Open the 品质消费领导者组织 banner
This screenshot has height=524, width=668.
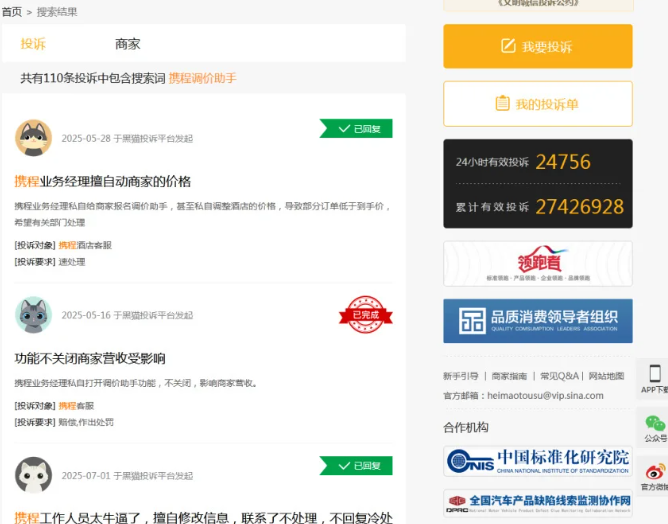click(x=538, y=321)
